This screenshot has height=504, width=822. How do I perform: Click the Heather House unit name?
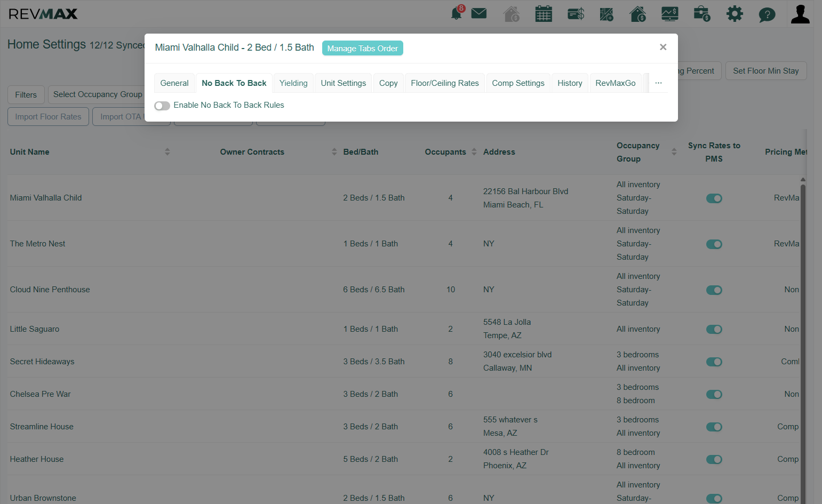click(x=37, y=459)
